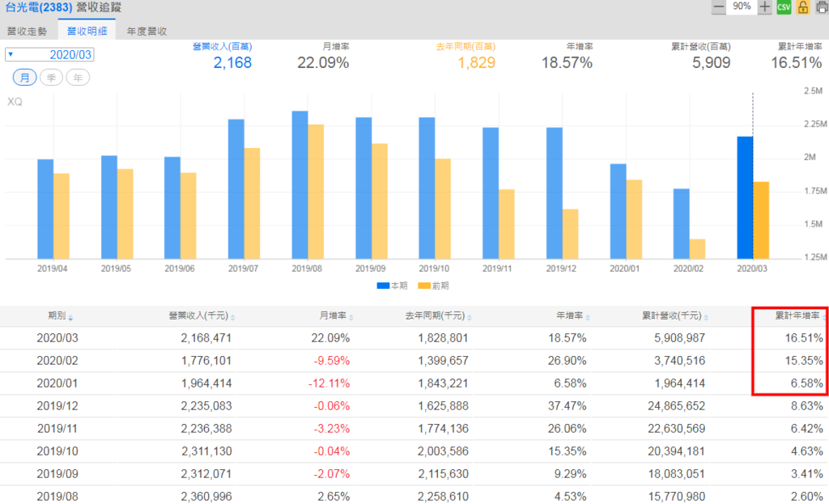Select the 2019/11 period row cell
The width and height of the screenshot is (829, 504).
click(57, 429)
